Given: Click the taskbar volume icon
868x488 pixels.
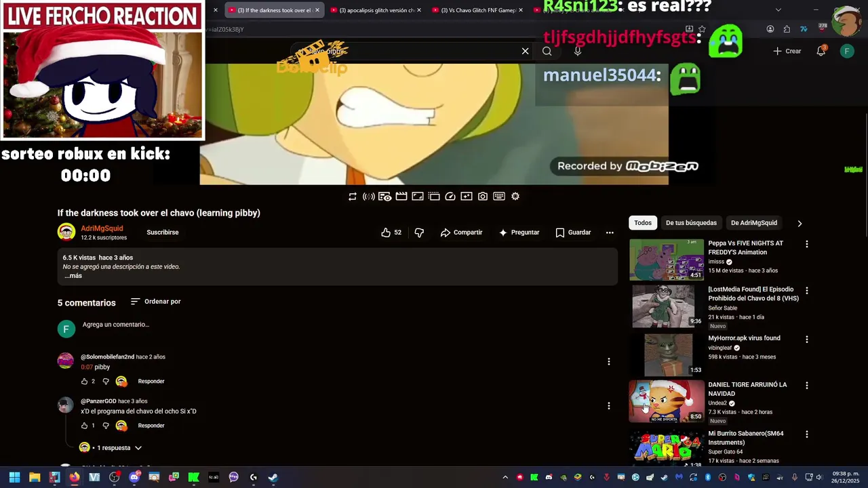Looking at the screenshot, I should point(821,477).
